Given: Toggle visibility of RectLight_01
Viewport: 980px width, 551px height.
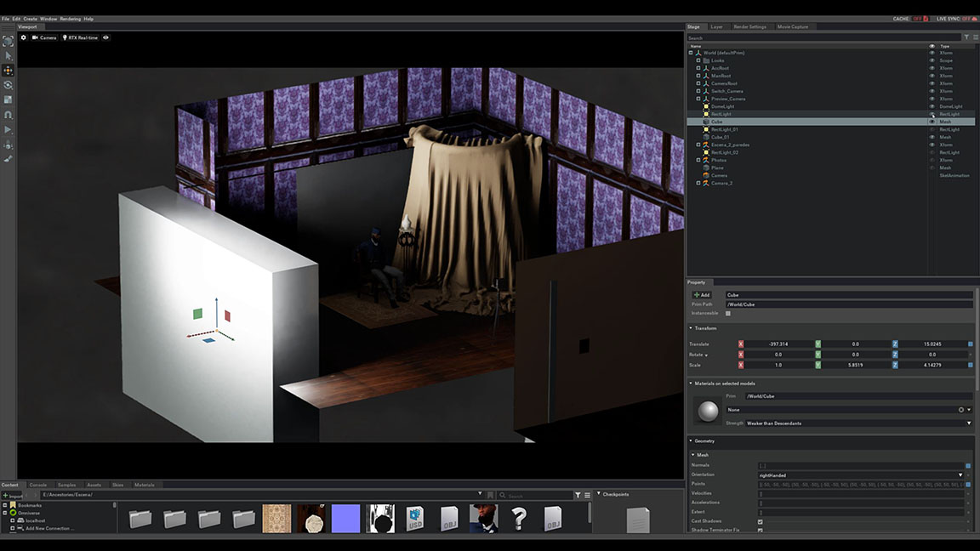Looking at the screenshot, I should pyautogui.click(x=932, y=129).
